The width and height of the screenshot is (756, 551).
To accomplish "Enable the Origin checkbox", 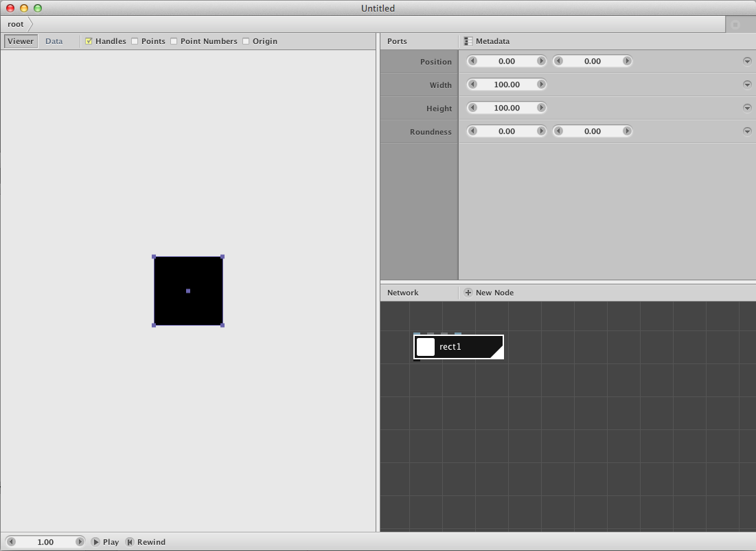I will pyautogui.click(x=246, y=41).
